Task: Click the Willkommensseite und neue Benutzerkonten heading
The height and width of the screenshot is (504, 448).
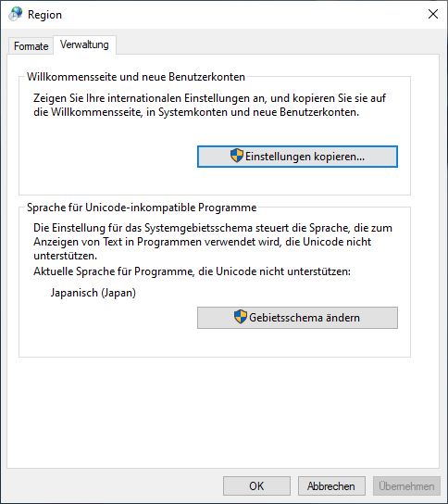Action: pos(136,77)
